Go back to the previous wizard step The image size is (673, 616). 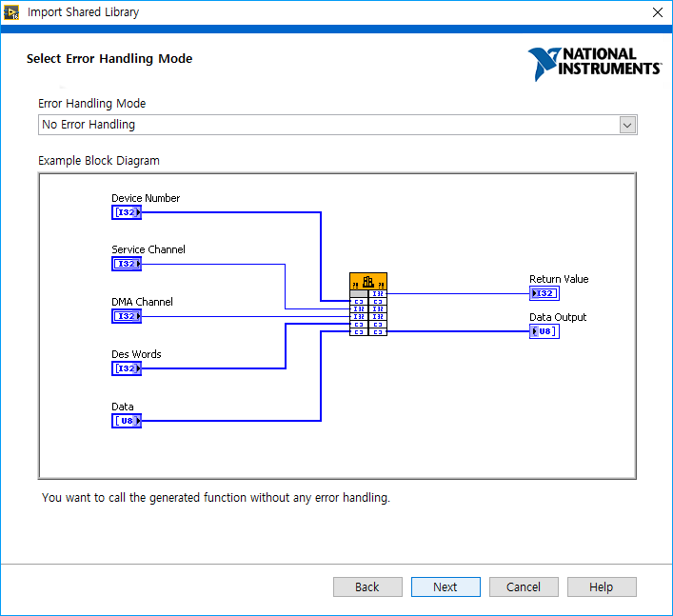[367, 586]
